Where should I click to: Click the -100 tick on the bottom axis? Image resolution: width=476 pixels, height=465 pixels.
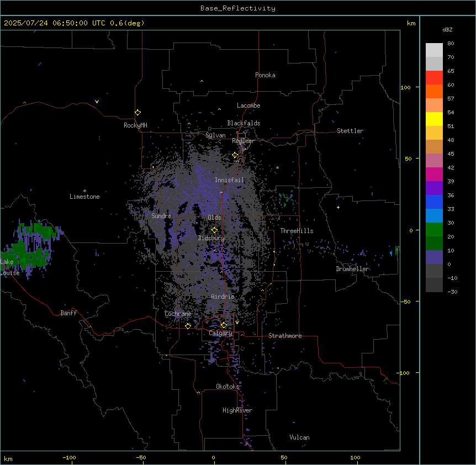(x=69, y=457)
